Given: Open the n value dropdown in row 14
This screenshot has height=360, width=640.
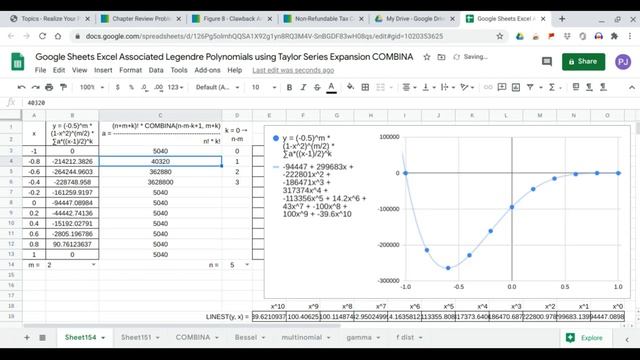Looking at the screenshot, I should [x=247, y=265].
